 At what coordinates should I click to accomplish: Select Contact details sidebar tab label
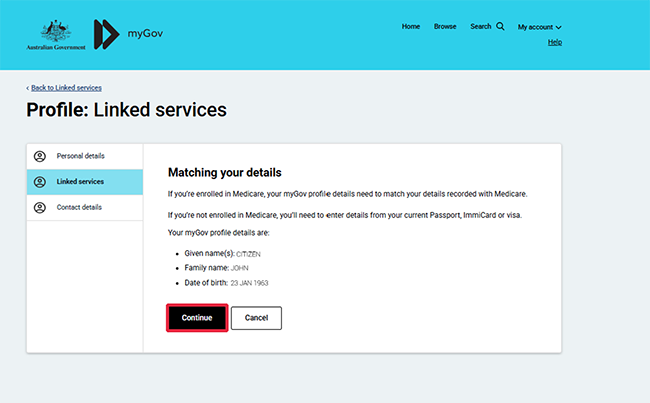point(79,208)
